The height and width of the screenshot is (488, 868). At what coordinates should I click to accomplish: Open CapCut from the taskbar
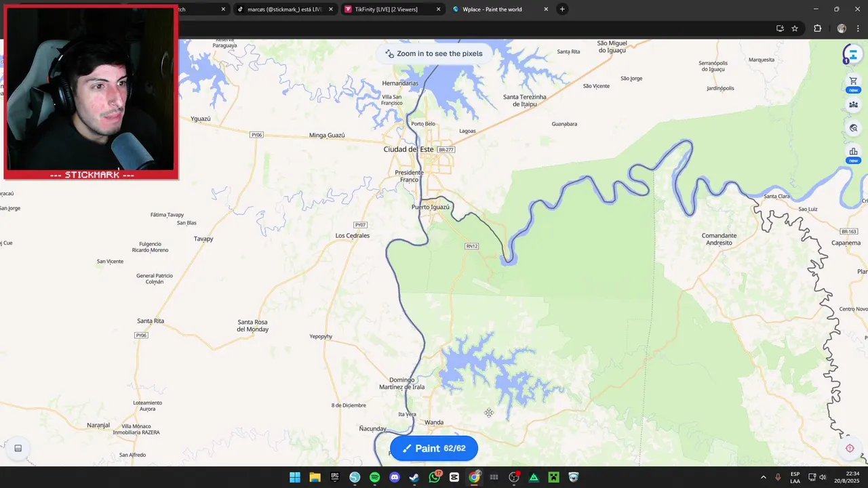tap(454, 477)
